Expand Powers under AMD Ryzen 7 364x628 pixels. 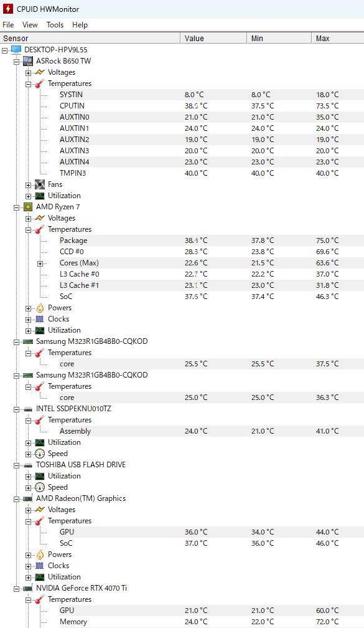pos(29,308)
